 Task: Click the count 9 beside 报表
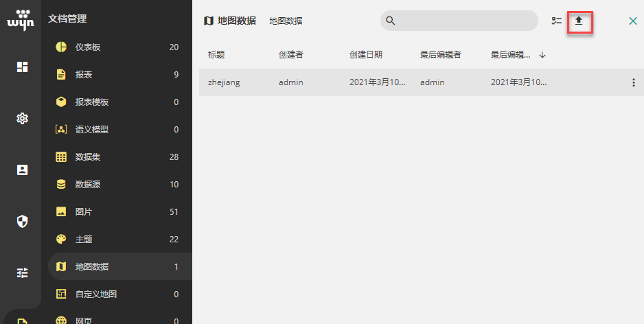[x=176, y=75]
